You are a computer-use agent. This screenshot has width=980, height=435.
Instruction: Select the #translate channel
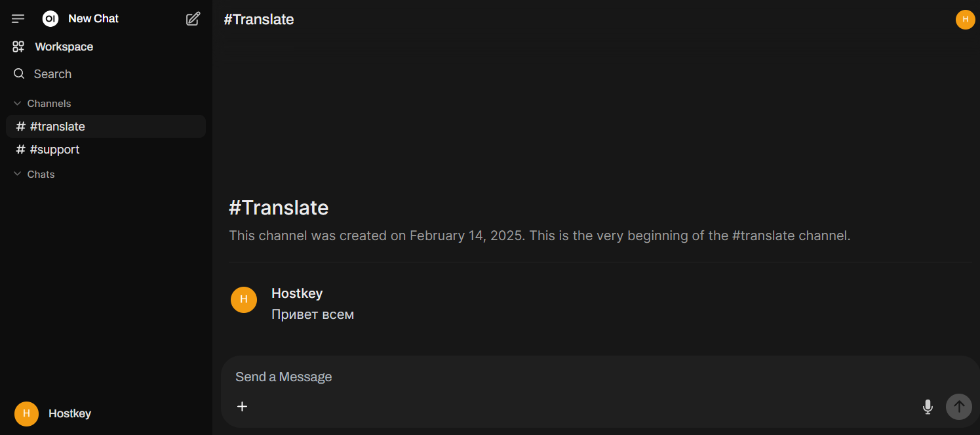click(x=106, y=127)
